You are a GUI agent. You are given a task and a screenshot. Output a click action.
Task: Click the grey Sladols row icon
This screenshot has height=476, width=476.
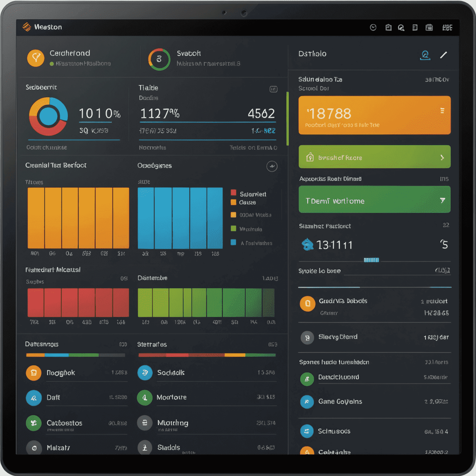click(145, 447)
